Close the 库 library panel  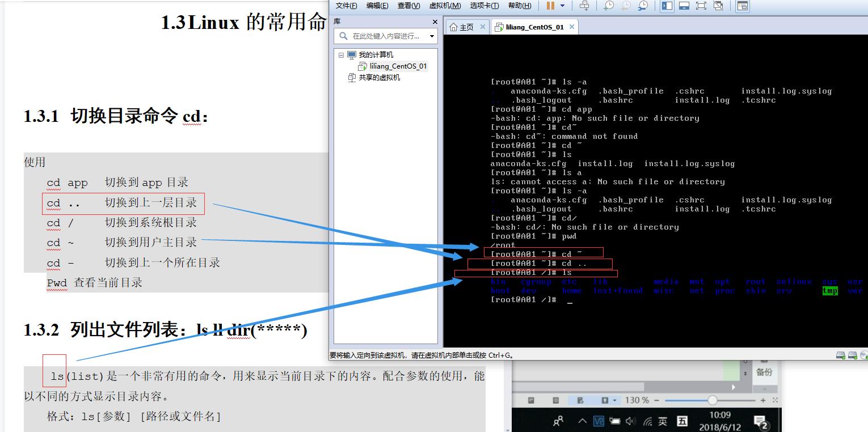435,22
